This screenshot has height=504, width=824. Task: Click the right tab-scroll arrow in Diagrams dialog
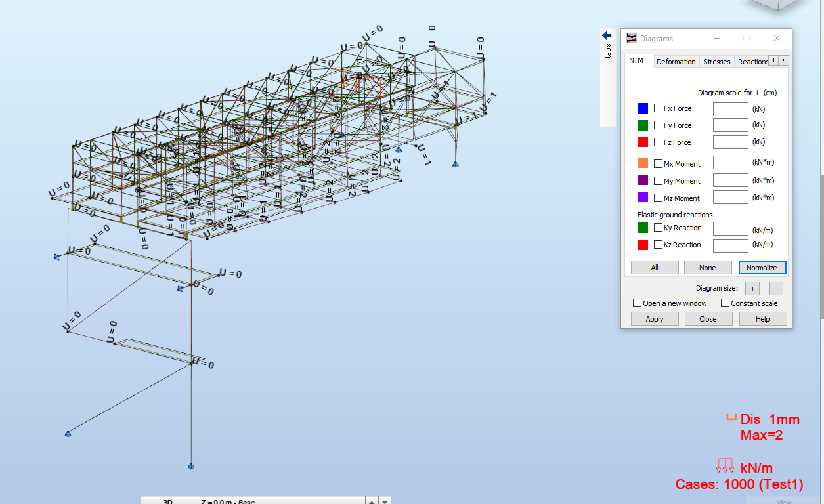[783, 59]
